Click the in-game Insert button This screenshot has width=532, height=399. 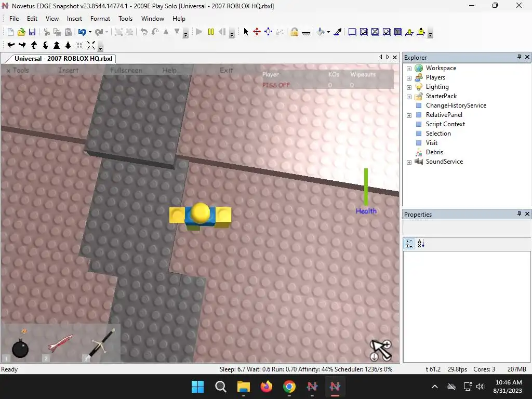[x=68, y=70]
